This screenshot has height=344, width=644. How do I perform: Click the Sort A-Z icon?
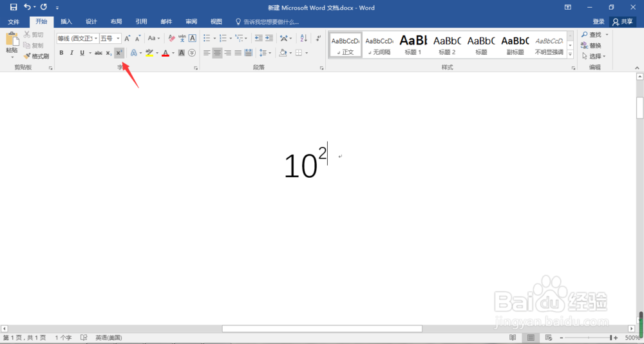(303, 38)
